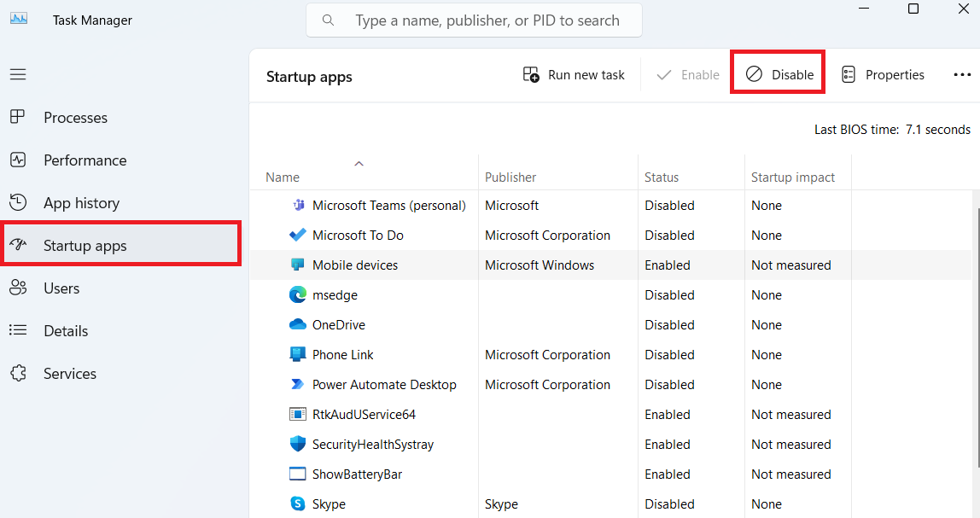Click the App history clock icon
This screenshot has width=980, height=518.
tap(17, 202)
